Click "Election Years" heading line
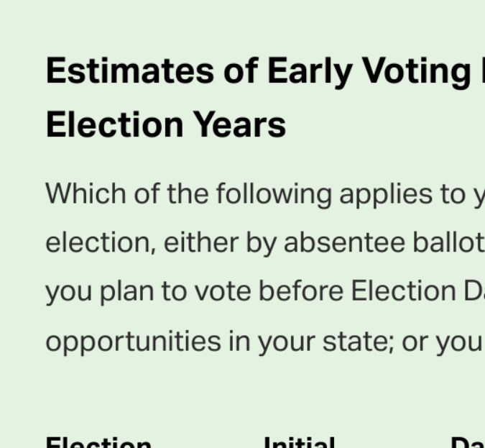The image size is (485, 448). [x=165, y=125]
